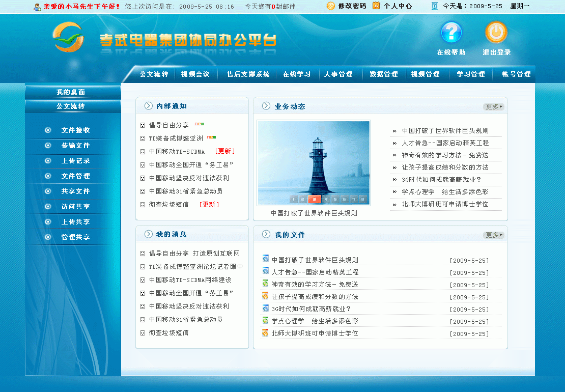
Task: Click the platform logo emblem
Action: pos(69,37)
